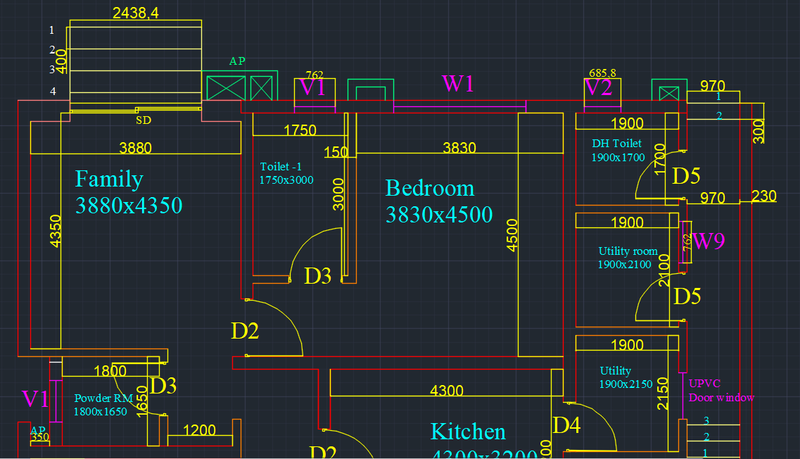800x459 pixels.
Task: Select the 3880 horizontal dimension
Action: pyautogui.click(x=135, y=148)
